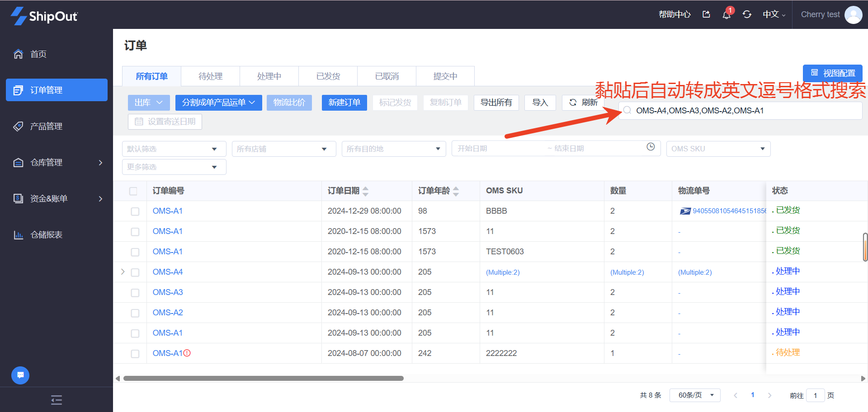Open the 60条/页 page size dropdown
Viewport: 868px width, 412px height.
click(x=695, y=395)
